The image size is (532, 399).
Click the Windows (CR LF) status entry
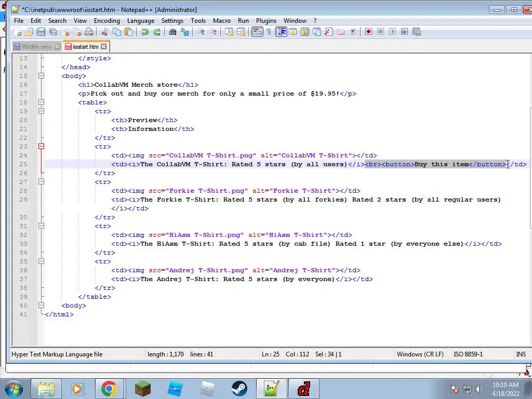[x=420, y=354]
